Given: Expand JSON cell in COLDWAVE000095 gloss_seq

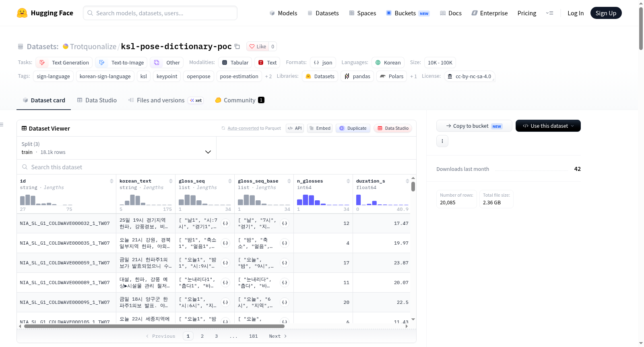Looking at the screenshot, I should click(x=225, y=302).
